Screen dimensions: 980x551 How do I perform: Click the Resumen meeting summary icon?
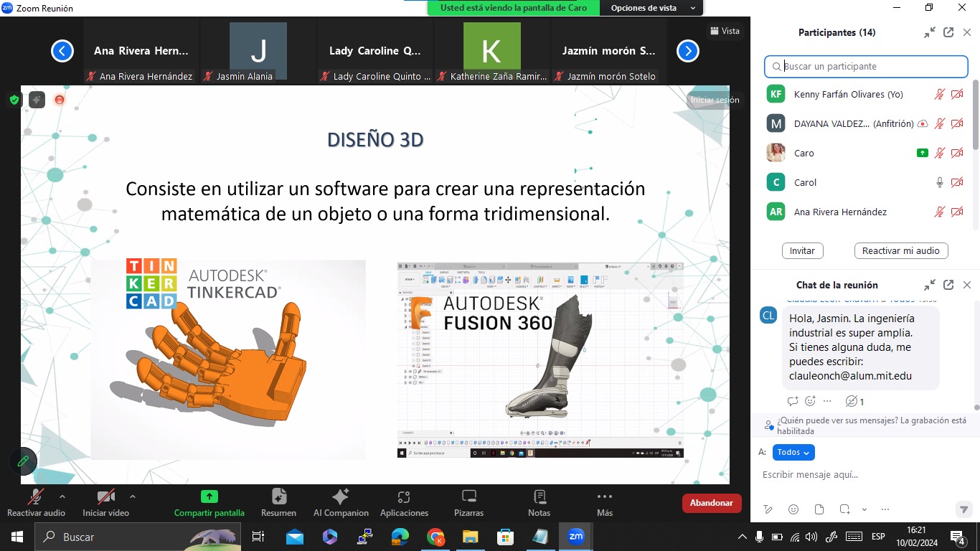click(279, 497)
